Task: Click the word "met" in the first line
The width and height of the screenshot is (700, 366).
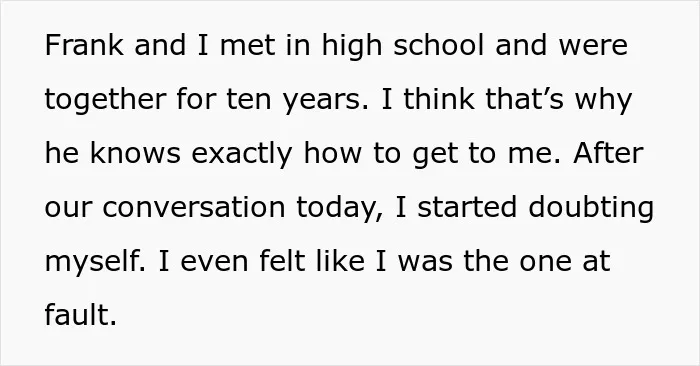Action: point(247,46)
